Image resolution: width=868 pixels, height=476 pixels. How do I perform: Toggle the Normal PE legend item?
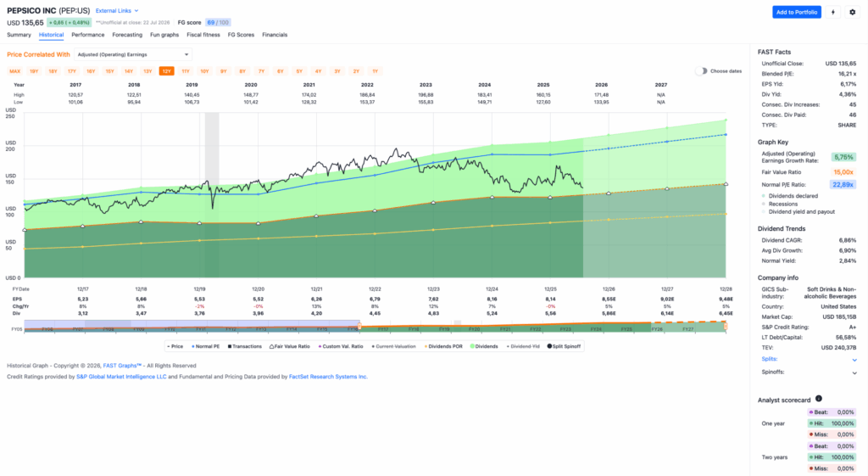[x=205, y=346]
